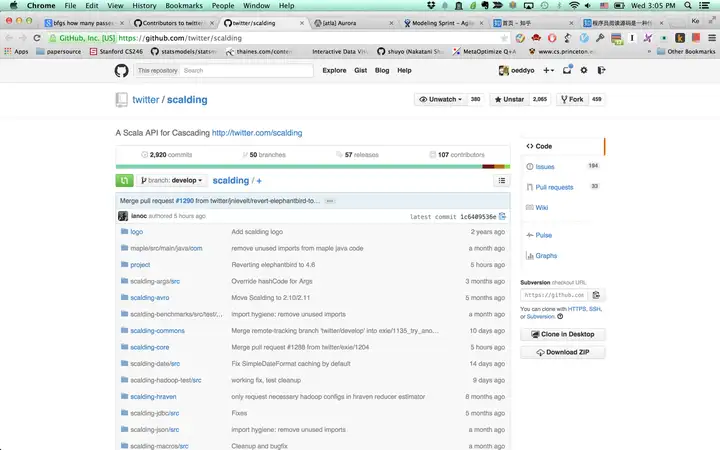This screenshot has width=720, height=450.
Task: Open the bookmarks overflow chevron
Action: pyautogui.click(x=649, y=52)
